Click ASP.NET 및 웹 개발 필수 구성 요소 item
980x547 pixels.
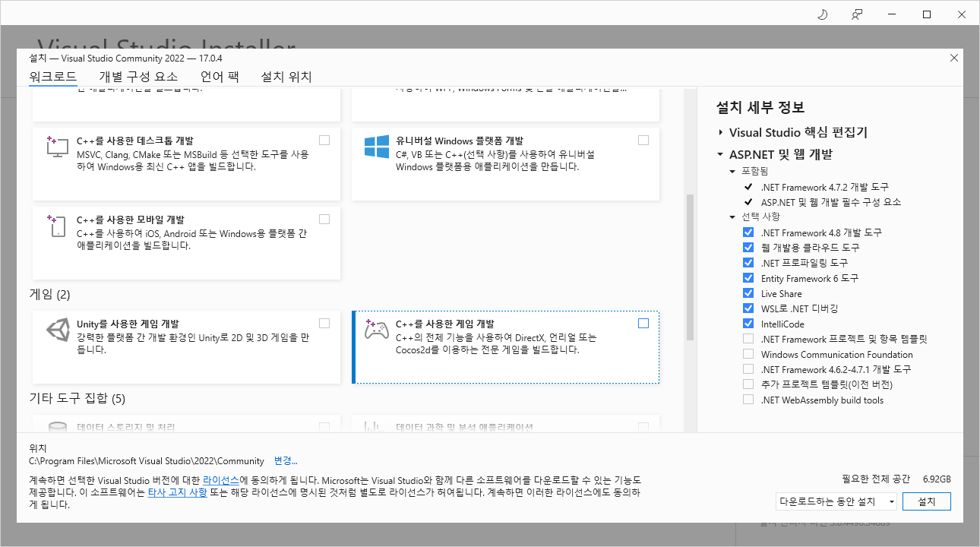click(831, 202)
